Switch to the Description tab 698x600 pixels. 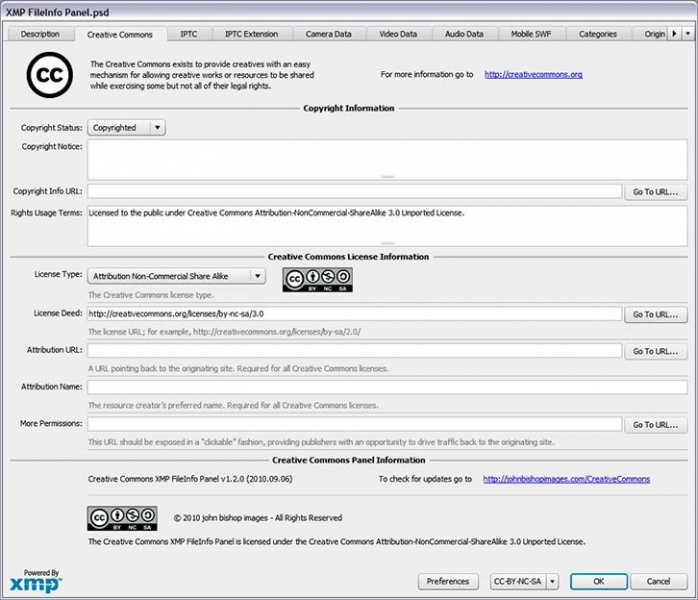(x=40, y=34)
